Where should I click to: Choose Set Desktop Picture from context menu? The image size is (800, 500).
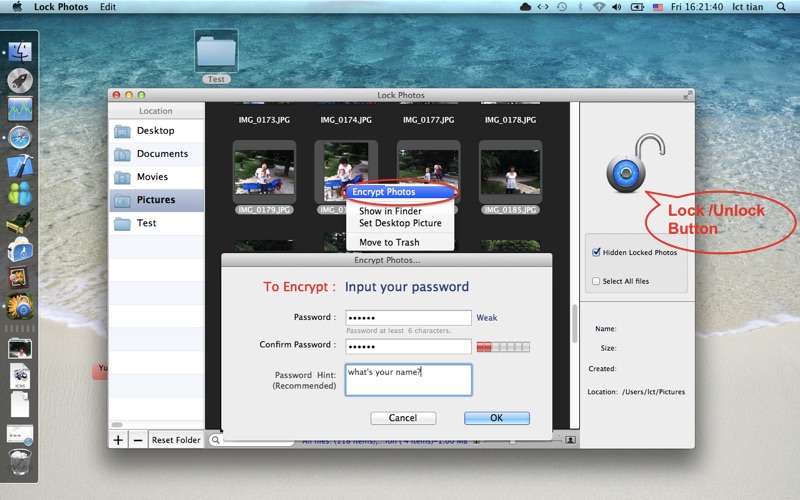pyautogui.click(x=400, y=223)
